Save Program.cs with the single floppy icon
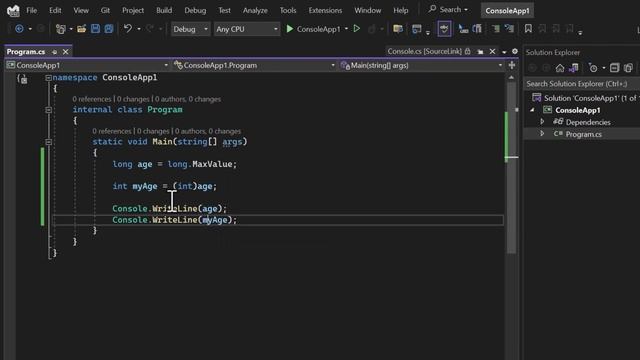The image size is (640, 360). pos(95,29)
